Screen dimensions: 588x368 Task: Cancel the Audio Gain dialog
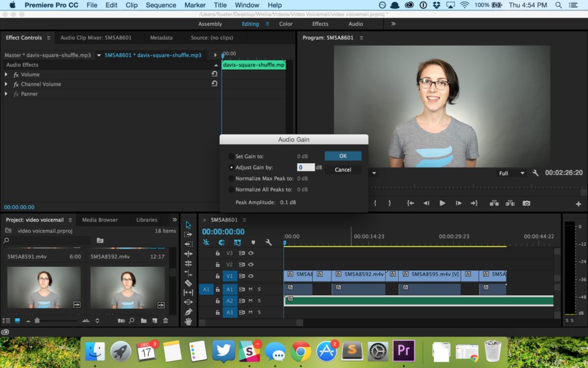coord(343,169)
